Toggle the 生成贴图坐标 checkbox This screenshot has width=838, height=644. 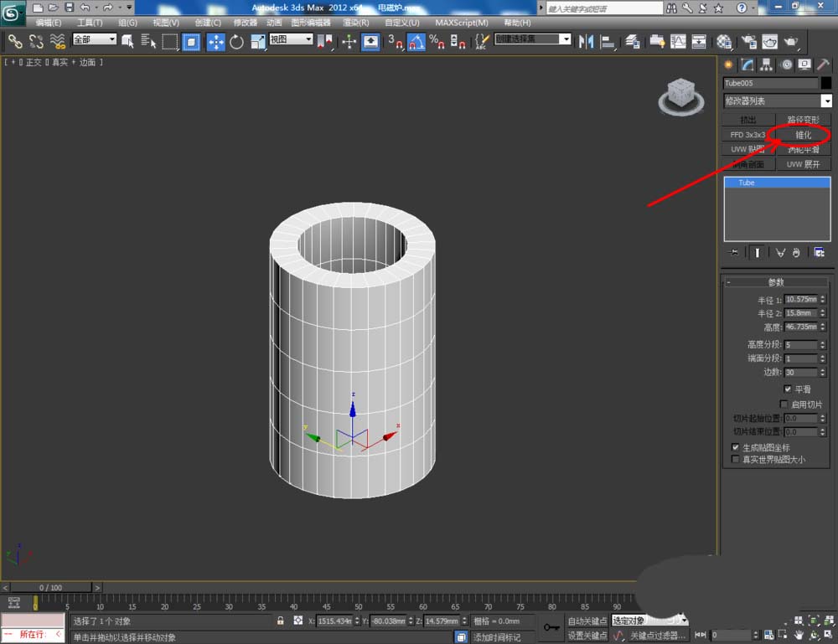[x=736, y=448]
